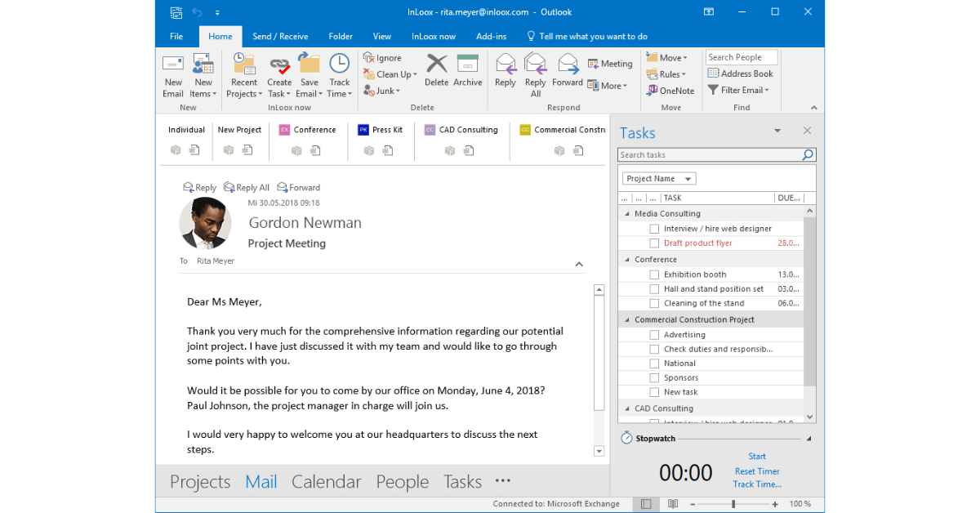Click the Delete X icon in the ribbon
The image size is (980, 513).
pyautogui.click(x=437, y=64)
